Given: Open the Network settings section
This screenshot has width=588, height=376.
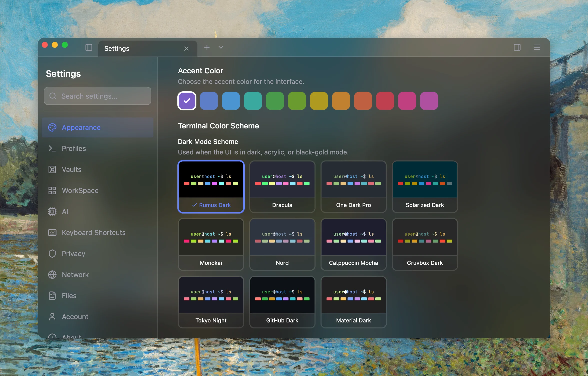Looking at the screenshot, I should pyautogui.click(x=75, y=274).
